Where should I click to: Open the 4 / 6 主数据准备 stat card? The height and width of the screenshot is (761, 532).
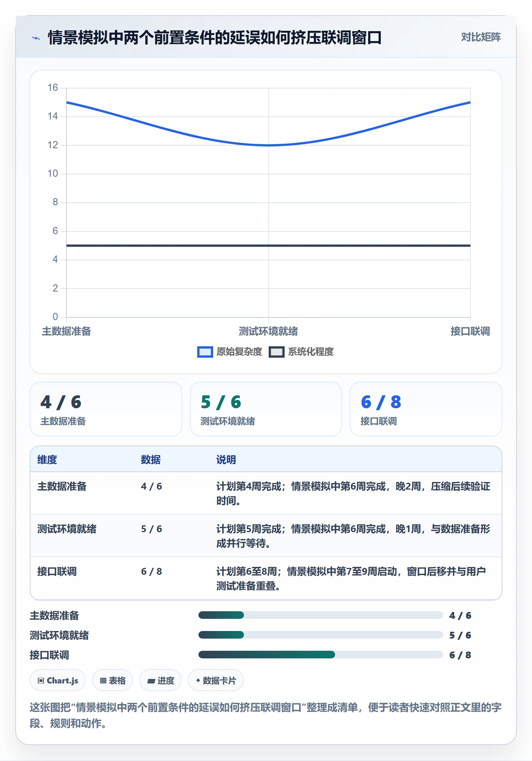(106, 409)
